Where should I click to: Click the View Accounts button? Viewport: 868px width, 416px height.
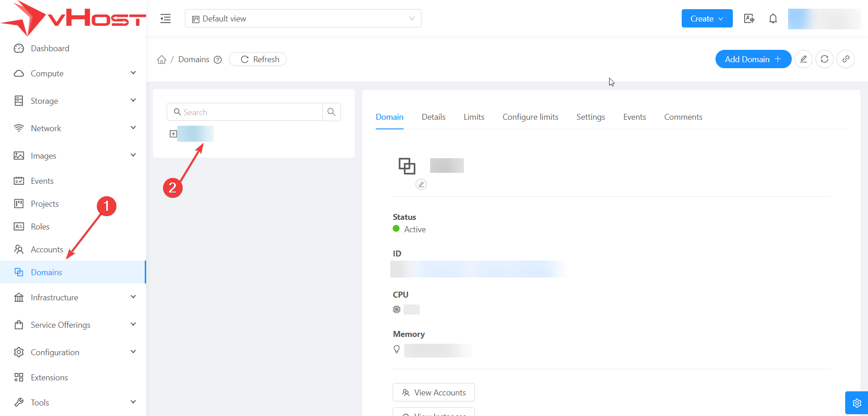pos(433,393)
